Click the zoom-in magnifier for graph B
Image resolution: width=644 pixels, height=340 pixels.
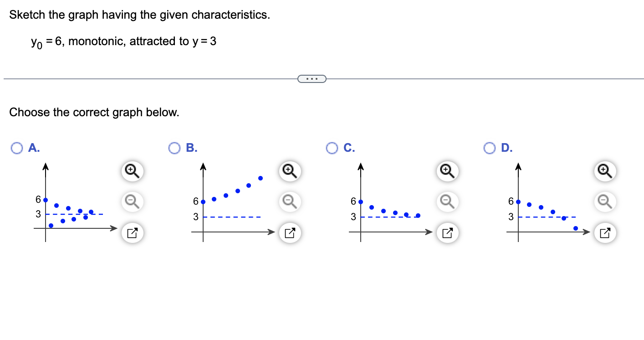click(289, 171)
